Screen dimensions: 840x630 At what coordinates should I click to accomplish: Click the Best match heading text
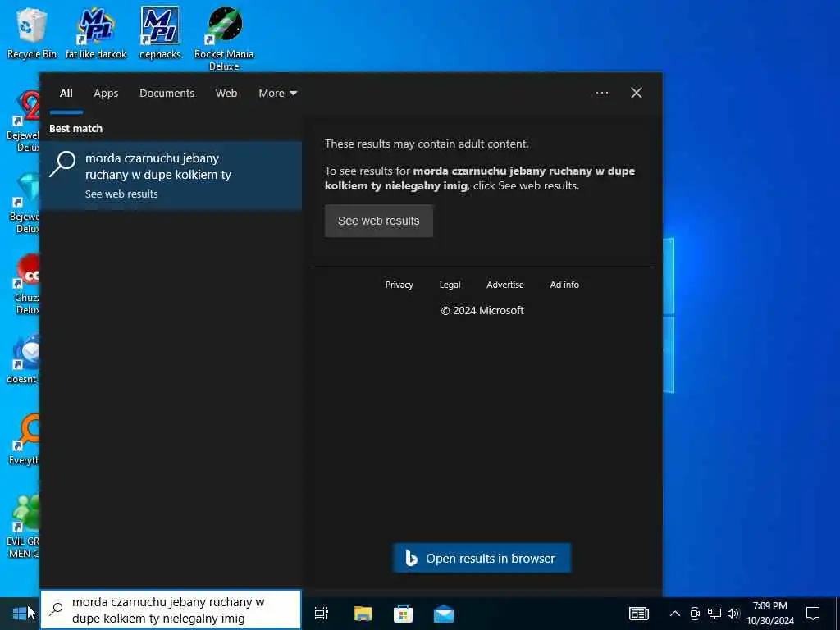(75, 129)
